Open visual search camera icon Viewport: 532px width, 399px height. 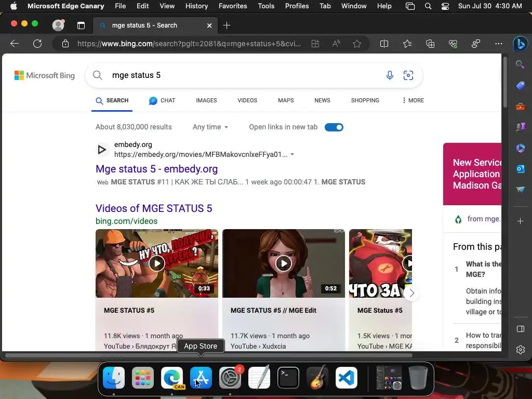[408, 75]
